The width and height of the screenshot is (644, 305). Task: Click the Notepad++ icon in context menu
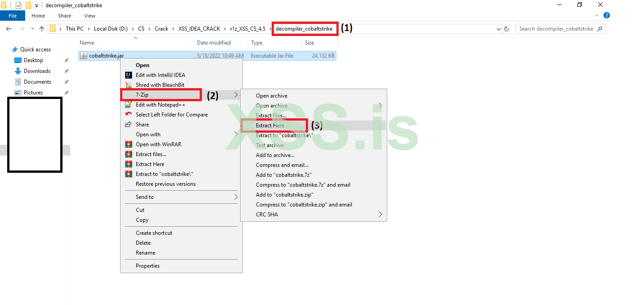click(128, 105)
